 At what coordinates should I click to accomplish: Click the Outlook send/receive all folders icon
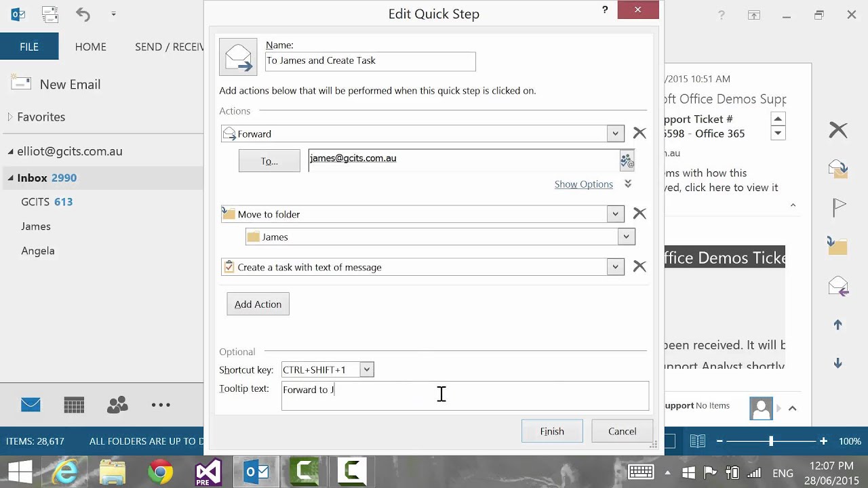click(50, 14)
